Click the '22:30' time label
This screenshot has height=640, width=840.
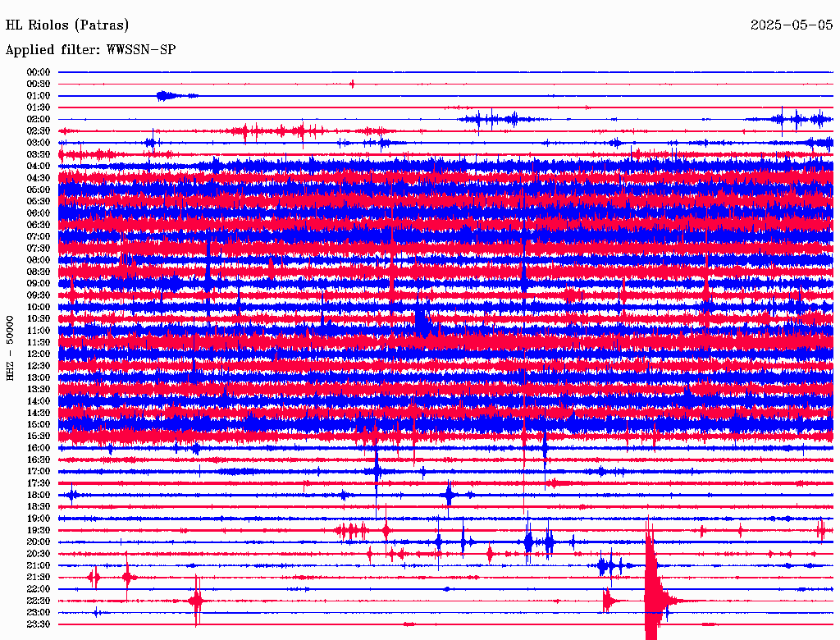39,601
